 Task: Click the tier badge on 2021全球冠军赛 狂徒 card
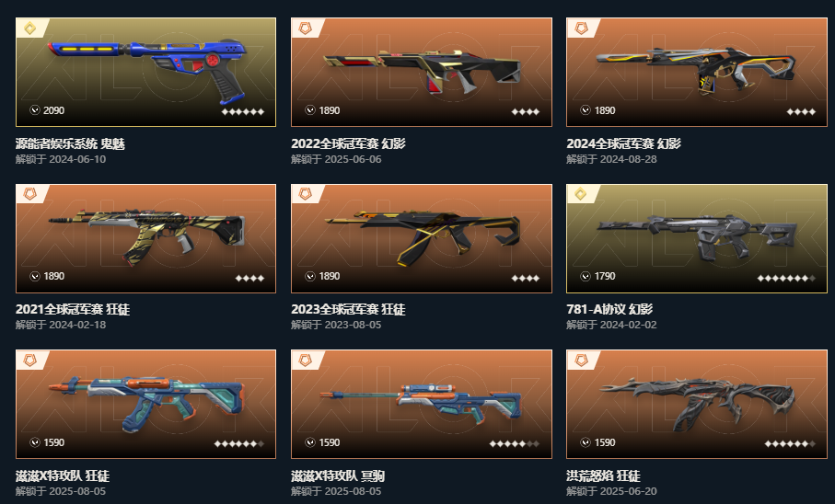tap(30, 194)
